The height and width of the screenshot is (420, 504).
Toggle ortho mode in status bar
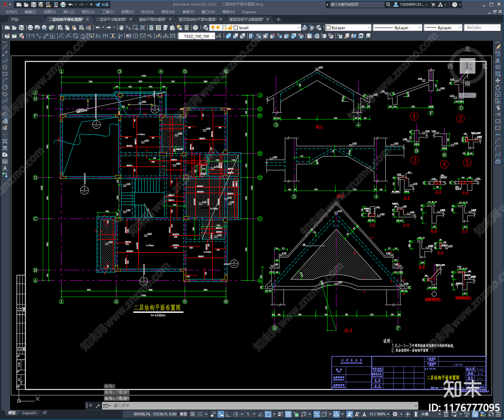click(228, 414)
